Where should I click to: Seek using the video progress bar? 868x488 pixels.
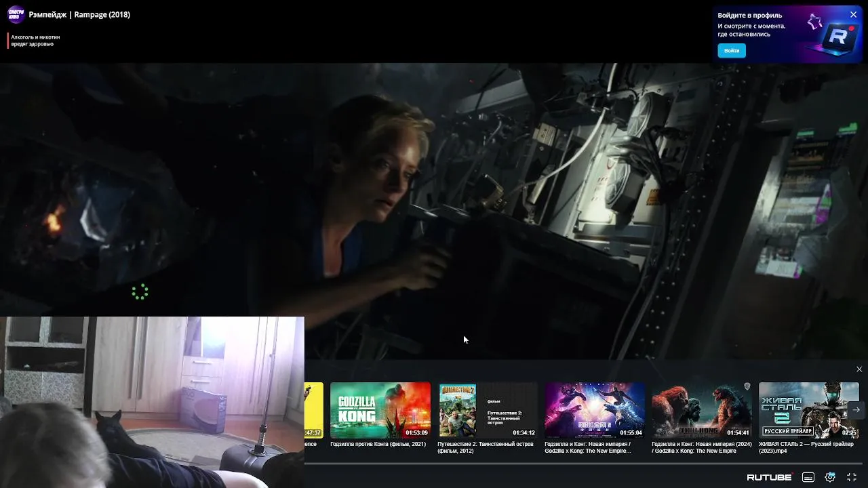pyautogui.click(x=582, y=464)
